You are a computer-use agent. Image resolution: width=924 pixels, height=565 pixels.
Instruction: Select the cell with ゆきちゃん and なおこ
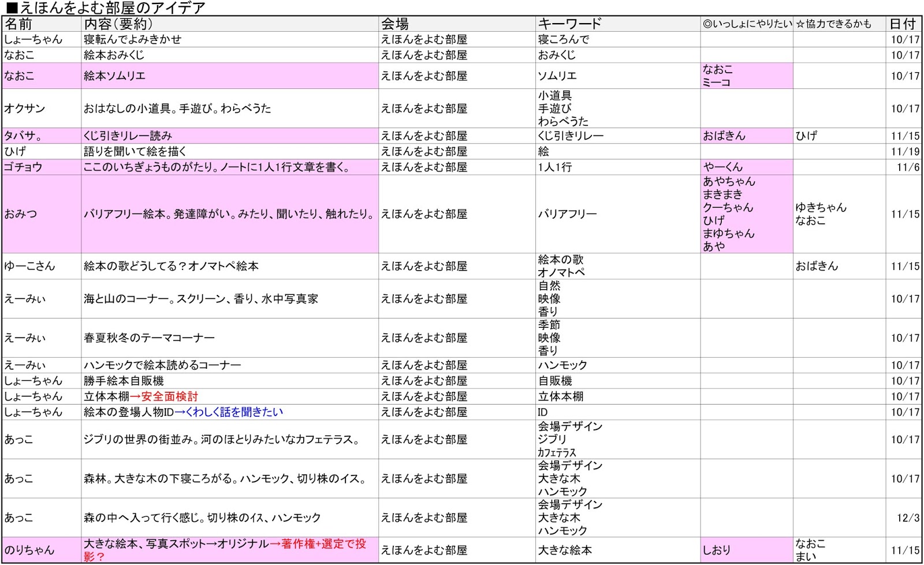click(839, 214)
